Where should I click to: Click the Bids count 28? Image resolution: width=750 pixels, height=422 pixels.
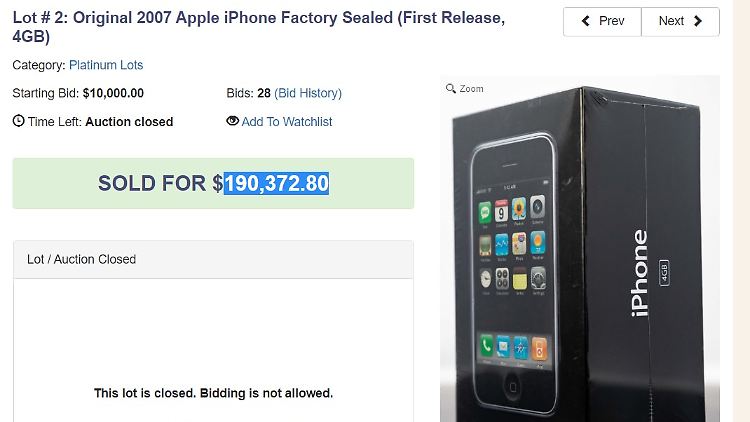pos(264,93)
